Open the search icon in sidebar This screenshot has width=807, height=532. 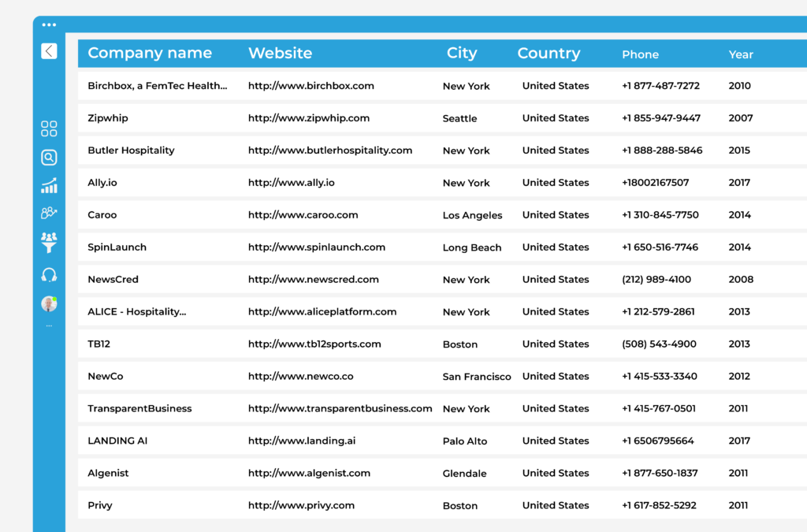(49, 158)
